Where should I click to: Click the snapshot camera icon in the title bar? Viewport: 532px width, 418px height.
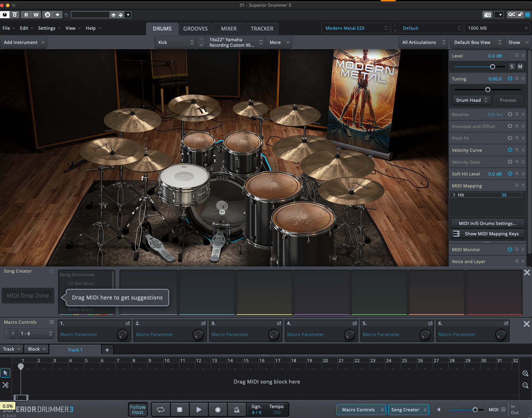pyautogui.click(x=488, y=15)
